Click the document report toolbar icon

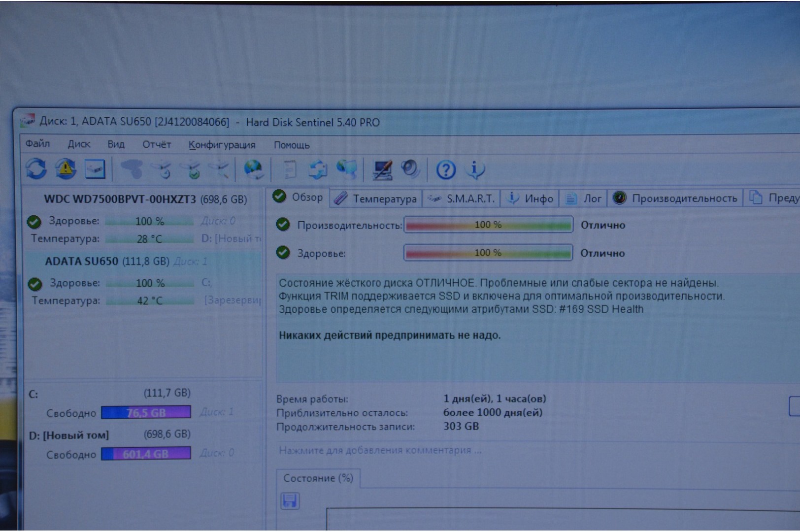(290, 170)
